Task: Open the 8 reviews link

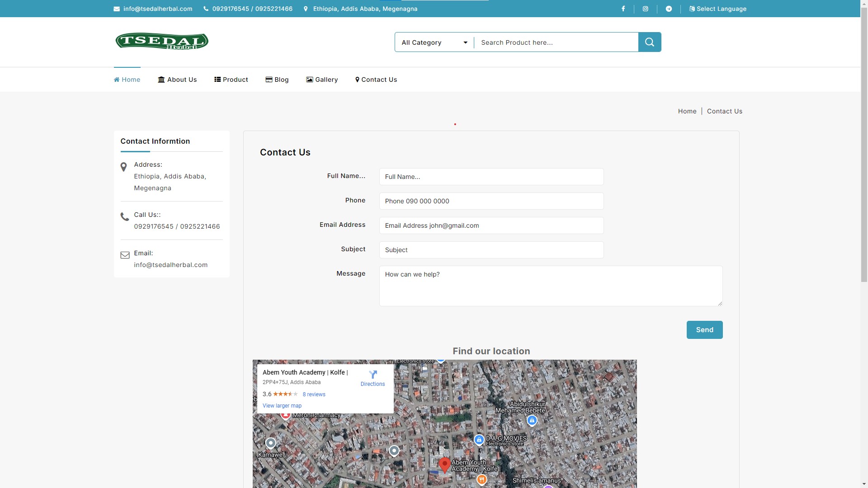Action: (314, 394)
